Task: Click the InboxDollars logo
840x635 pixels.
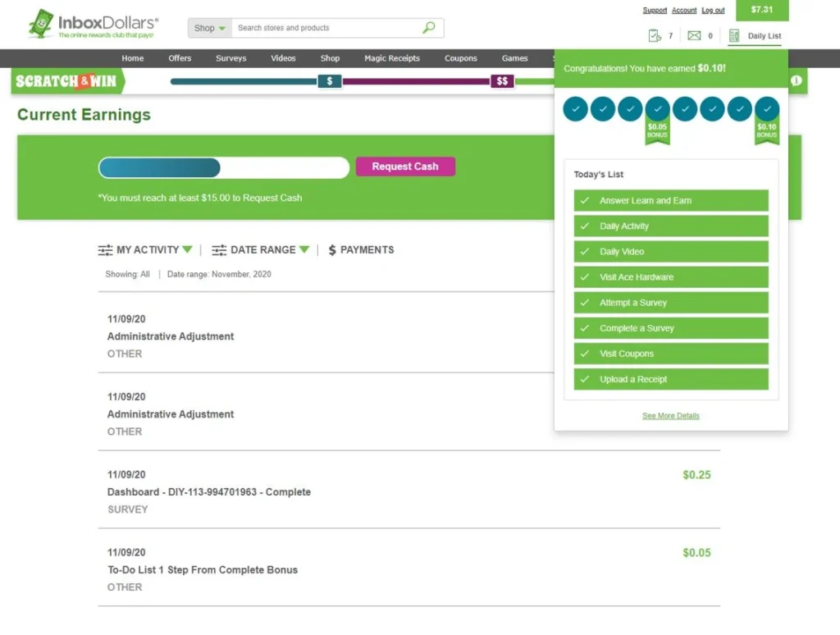Action: pos(94,24)
